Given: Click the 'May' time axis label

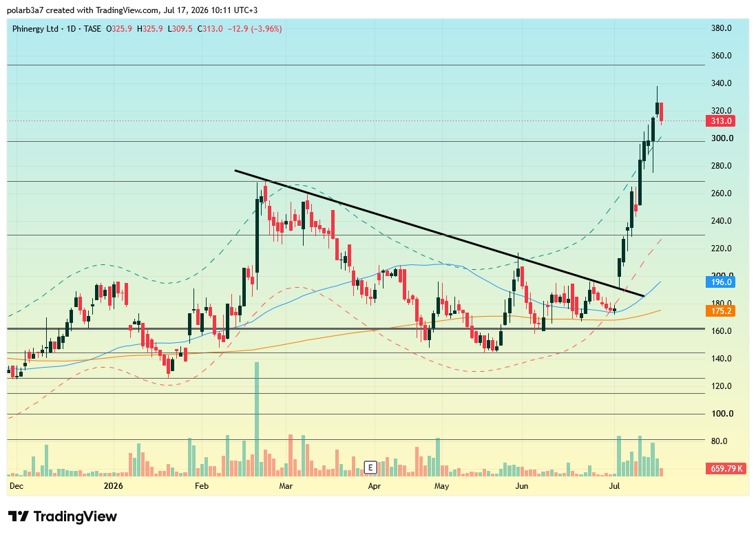Looking at the screenshot, I should (x=441, y=486).
